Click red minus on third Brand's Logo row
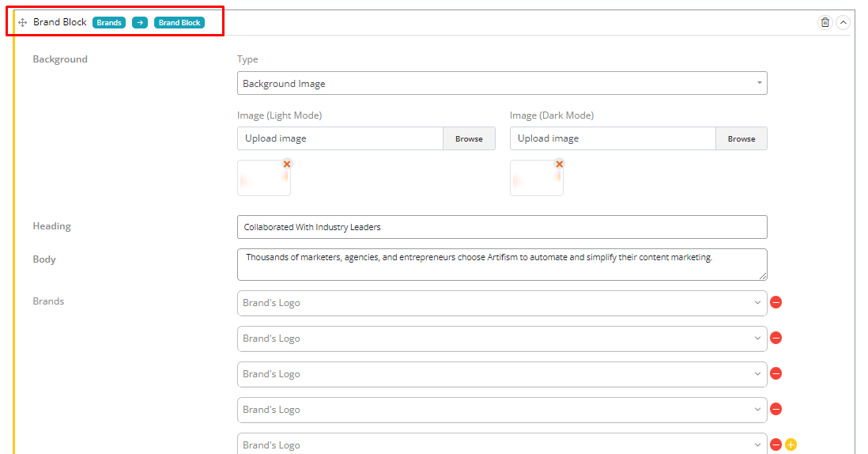The height and width of the screenshot is (454, 868). click(x=776, y=374)
